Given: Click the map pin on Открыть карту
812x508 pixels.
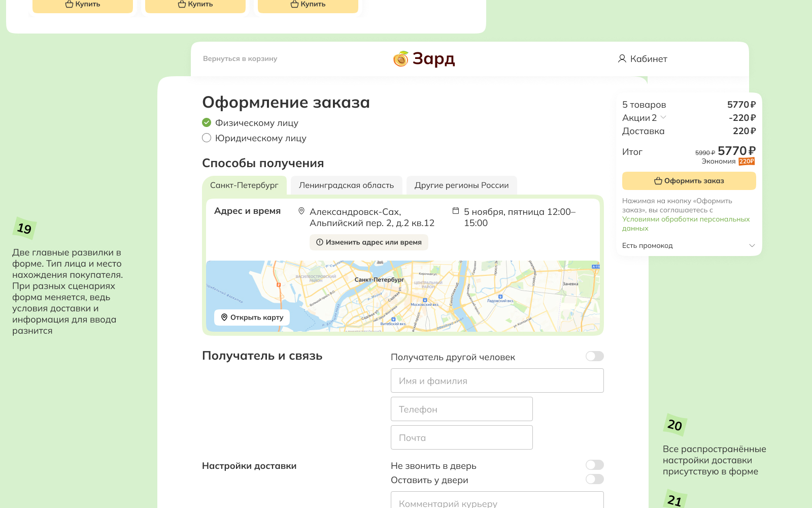Looking at the screenshot, I should click(x=223, y=317).
